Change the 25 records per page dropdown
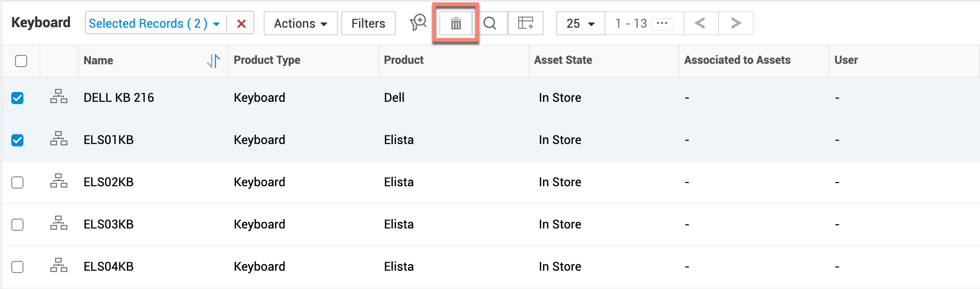 point(580,23)
